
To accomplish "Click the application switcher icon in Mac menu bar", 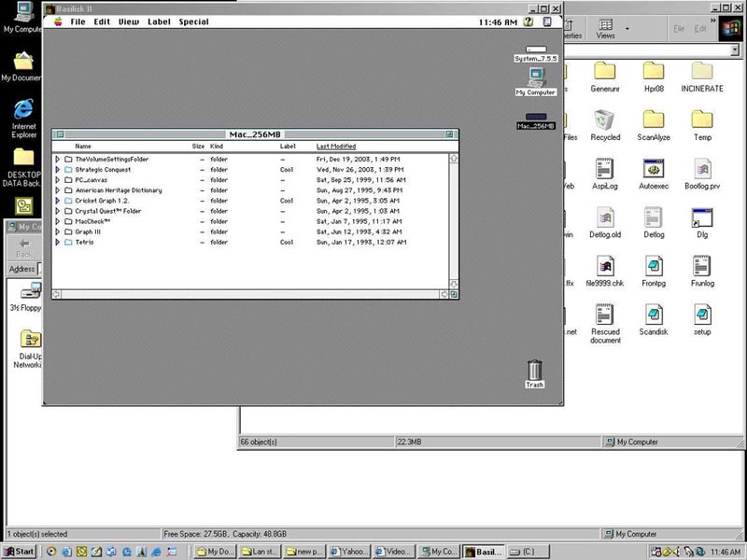I will [x=547, y=21].
